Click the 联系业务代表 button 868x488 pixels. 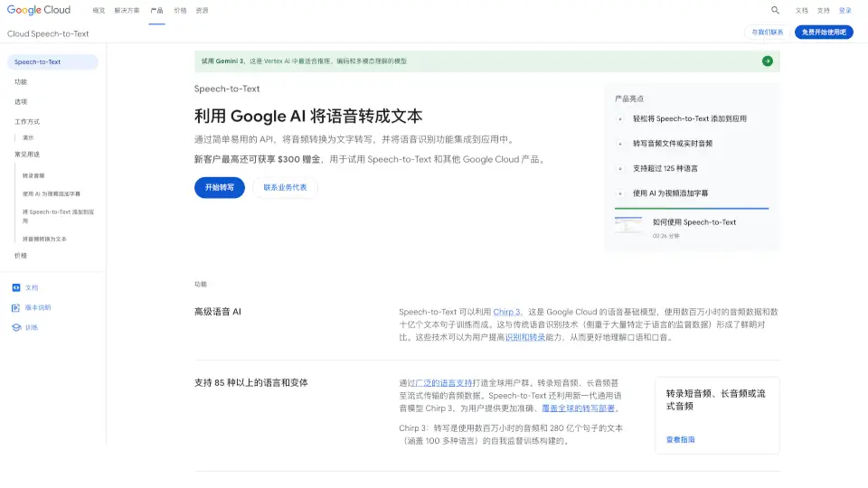(285, 188)
